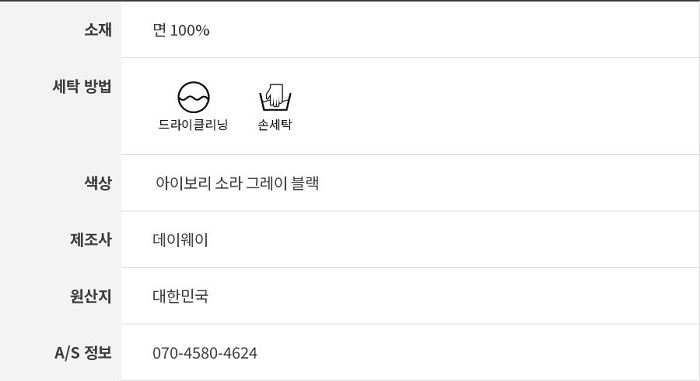Image resolution: width=700 pixels, height=381 pixels.
Task: Select the 손세탁 caption text
Action: pyautogui.click(x=275, y=125)
